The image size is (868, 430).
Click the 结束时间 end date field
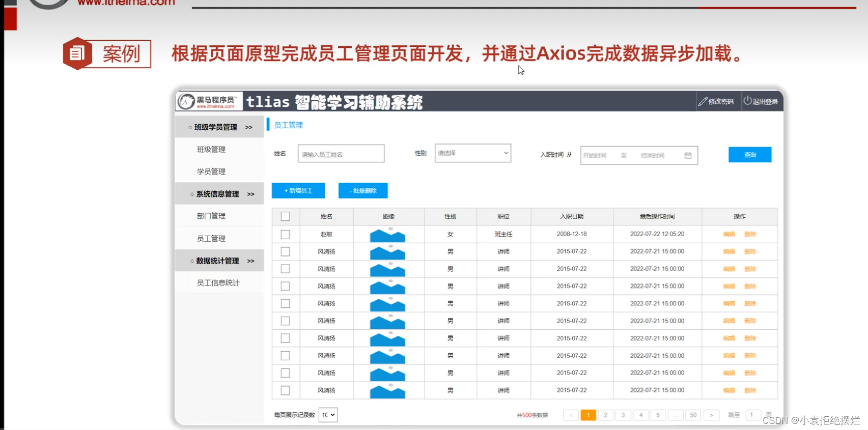pos(653,155)
